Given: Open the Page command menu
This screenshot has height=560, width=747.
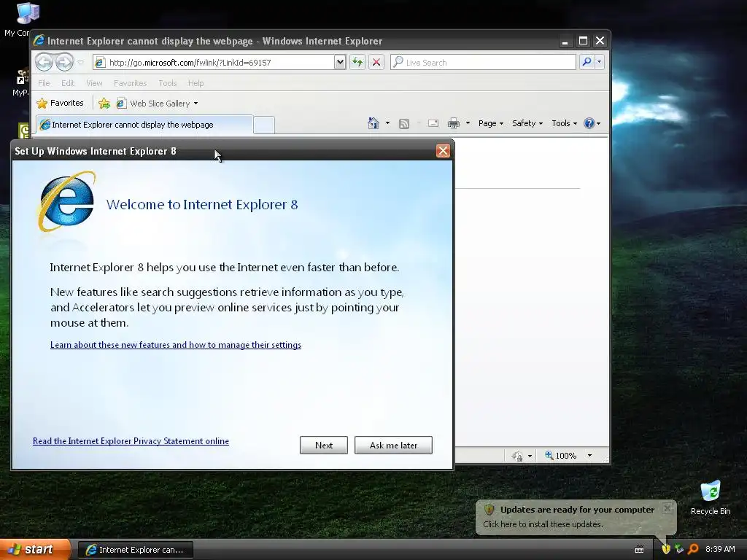Looking at the screenshot, I should pos(491,123).
